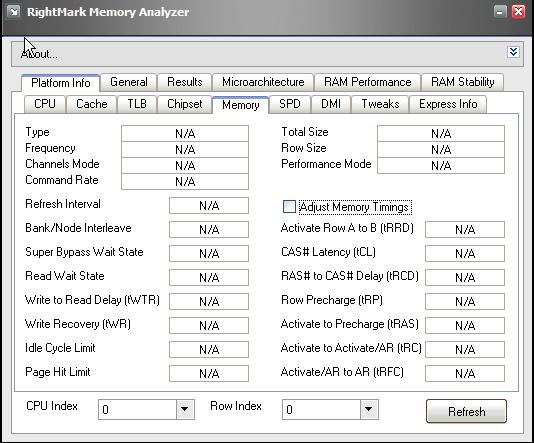Minimize the RightMark Memory Analyzer window
The image size is (534, 443).
500,12
